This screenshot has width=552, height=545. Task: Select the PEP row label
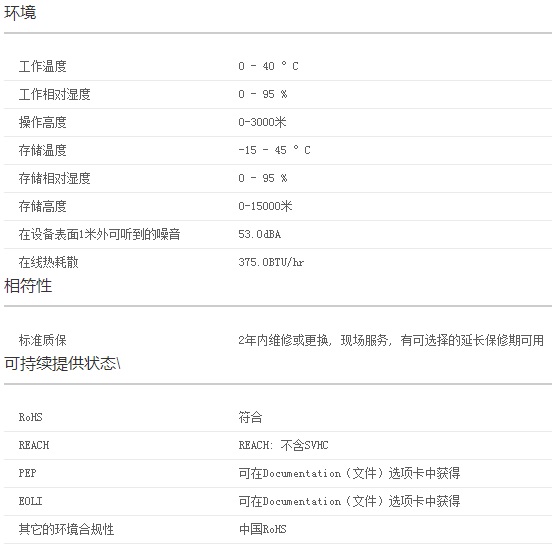(27, 473)
